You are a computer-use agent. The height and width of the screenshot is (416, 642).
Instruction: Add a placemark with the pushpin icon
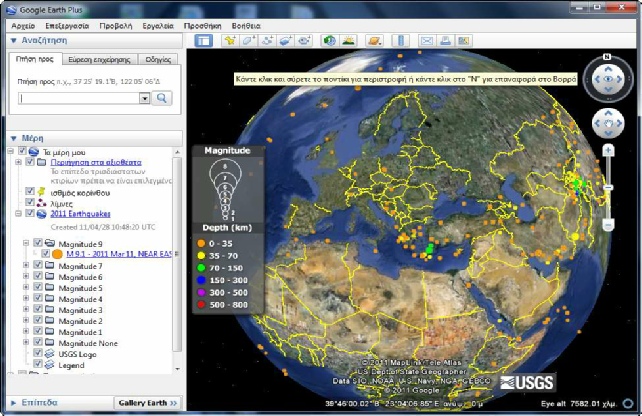point(230,41)
